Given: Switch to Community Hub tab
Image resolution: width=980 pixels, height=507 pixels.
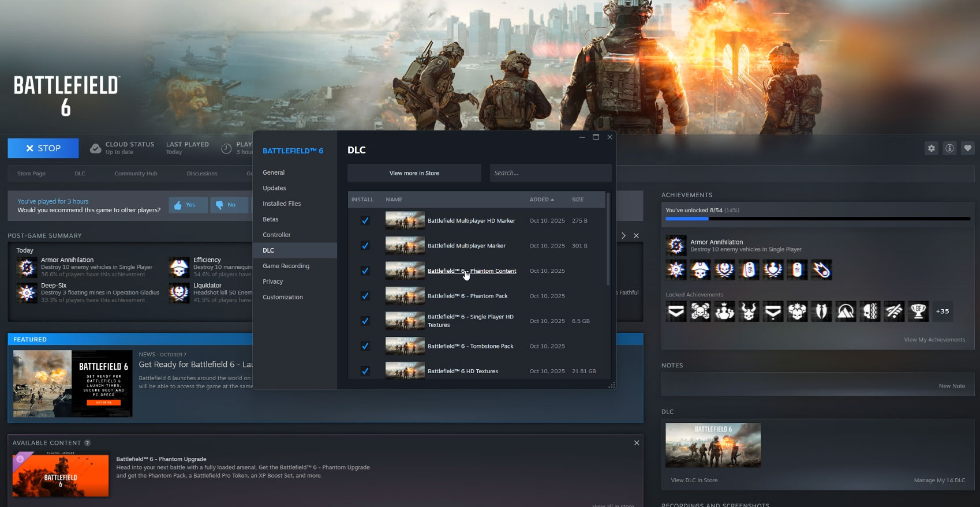Looking at the screenshot, I should tap(136, 174).
